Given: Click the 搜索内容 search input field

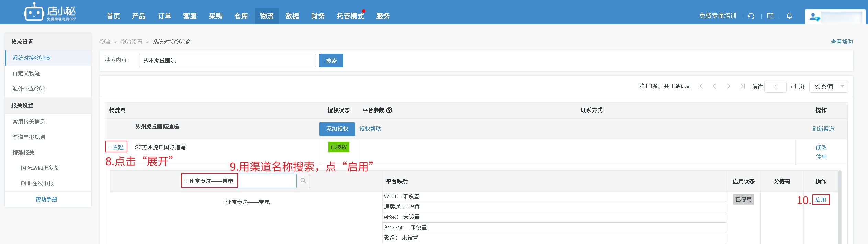Looking at the screenshot, I should [227, 61].
